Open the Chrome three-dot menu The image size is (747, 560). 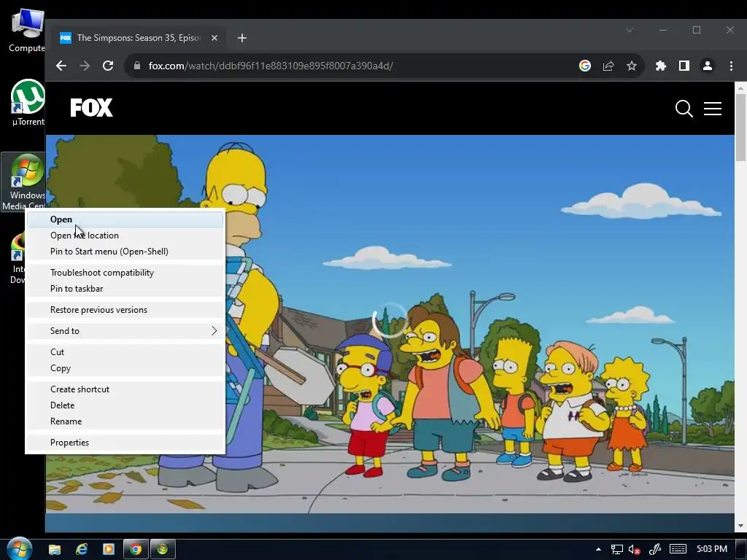click(731, 66)
